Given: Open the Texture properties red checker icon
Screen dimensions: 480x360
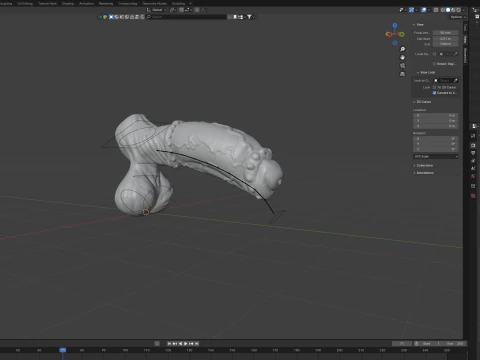Looking at the screenshot, I should (x=473, y=196).
